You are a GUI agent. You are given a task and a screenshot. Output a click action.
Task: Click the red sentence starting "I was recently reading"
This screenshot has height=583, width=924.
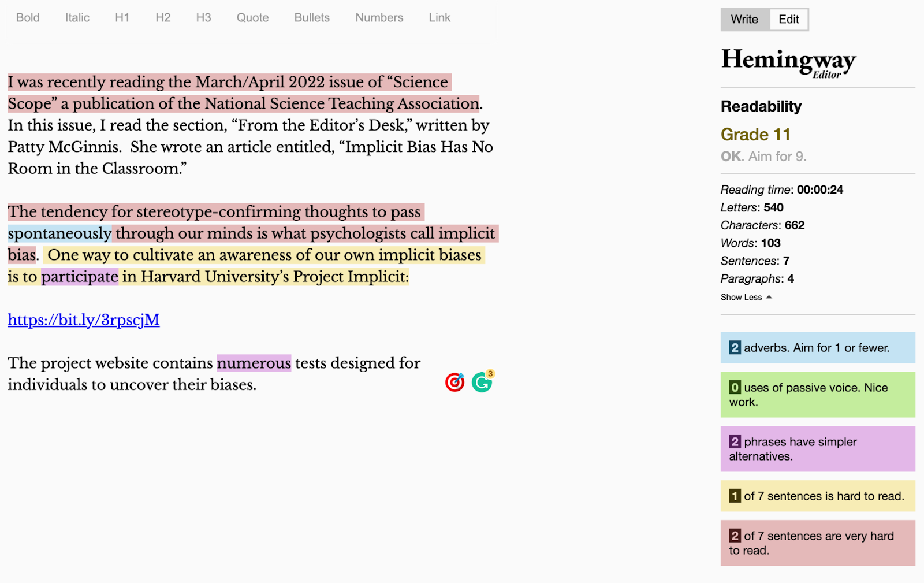[x=244, y=93]
